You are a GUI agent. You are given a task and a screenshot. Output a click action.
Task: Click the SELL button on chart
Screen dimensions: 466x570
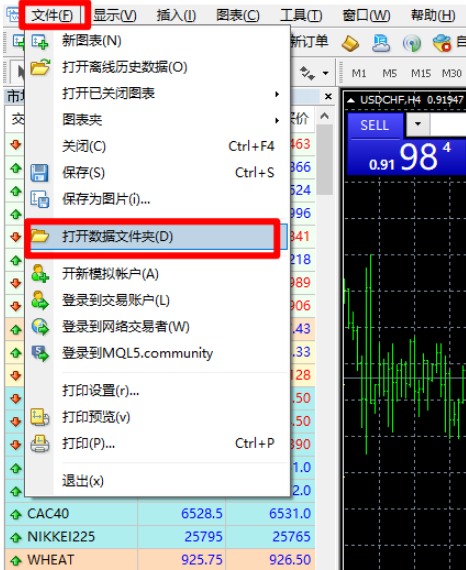[375, 126]
